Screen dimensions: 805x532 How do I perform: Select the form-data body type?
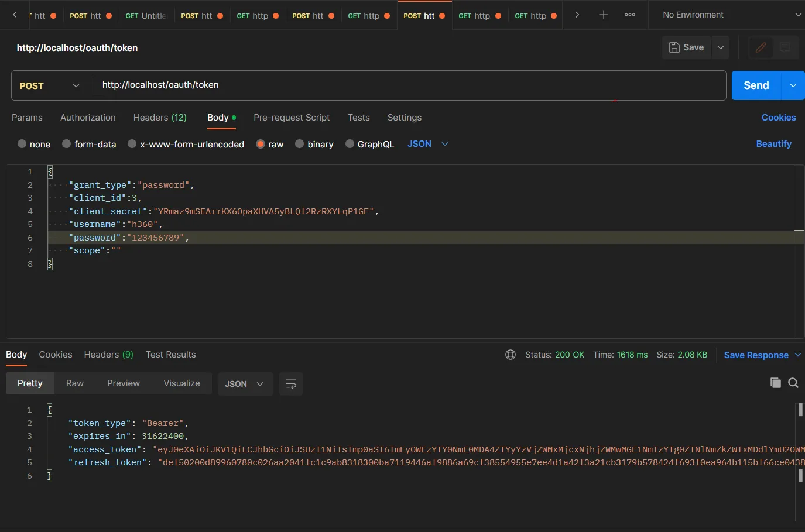coord(67,144)
